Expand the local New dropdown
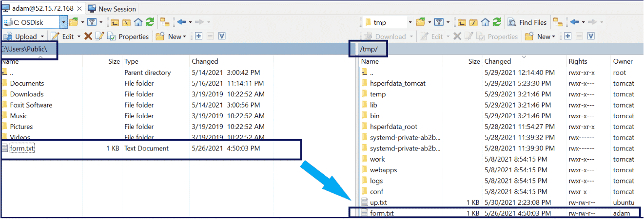Image resolution: width=644 pixels, height=219 pixels. point(184,36)
